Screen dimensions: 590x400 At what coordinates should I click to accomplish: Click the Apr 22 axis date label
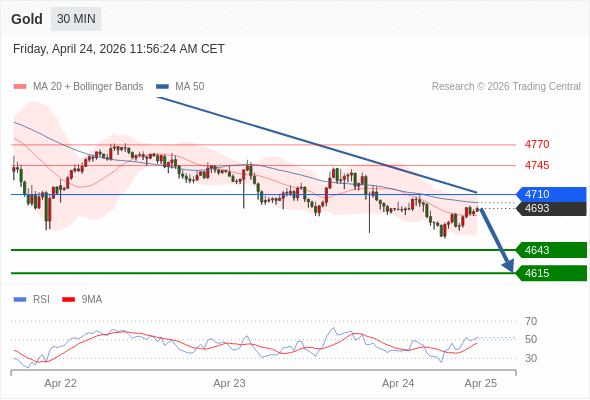(x=60, y=383)
